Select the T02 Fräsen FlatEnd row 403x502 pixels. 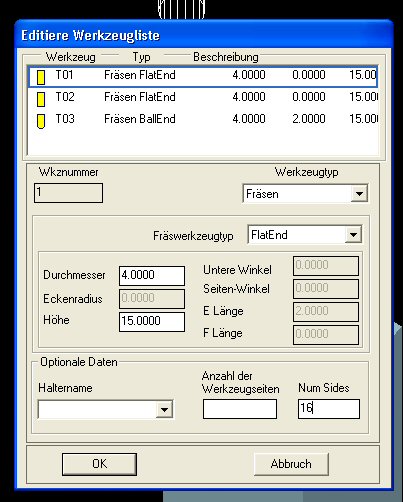point(203,97)
